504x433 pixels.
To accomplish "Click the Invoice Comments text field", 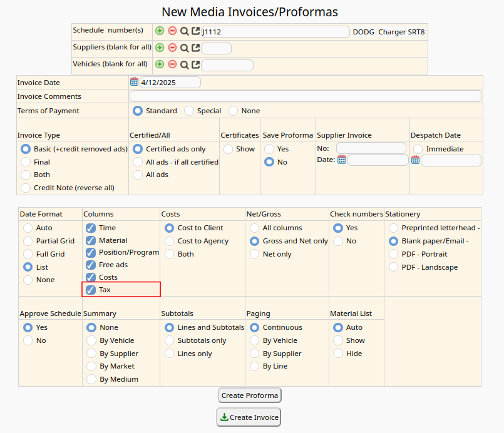I will click(306, 96).
